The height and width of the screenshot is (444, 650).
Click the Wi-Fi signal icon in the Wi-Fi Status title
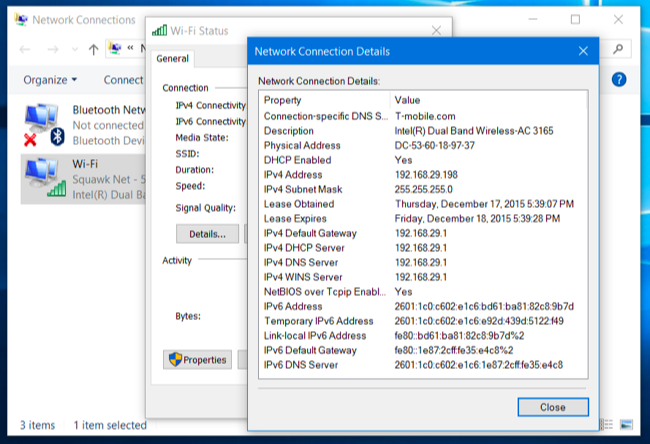pyautogui.click(x=160, y=30)
